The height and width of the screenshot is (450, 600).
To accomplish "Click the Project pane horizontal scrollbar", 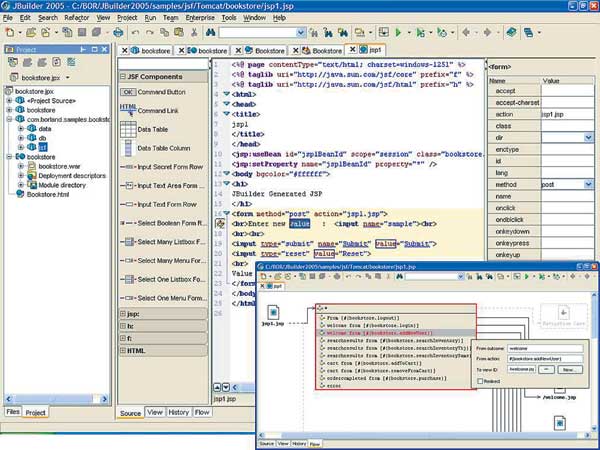I will [57, 399].
